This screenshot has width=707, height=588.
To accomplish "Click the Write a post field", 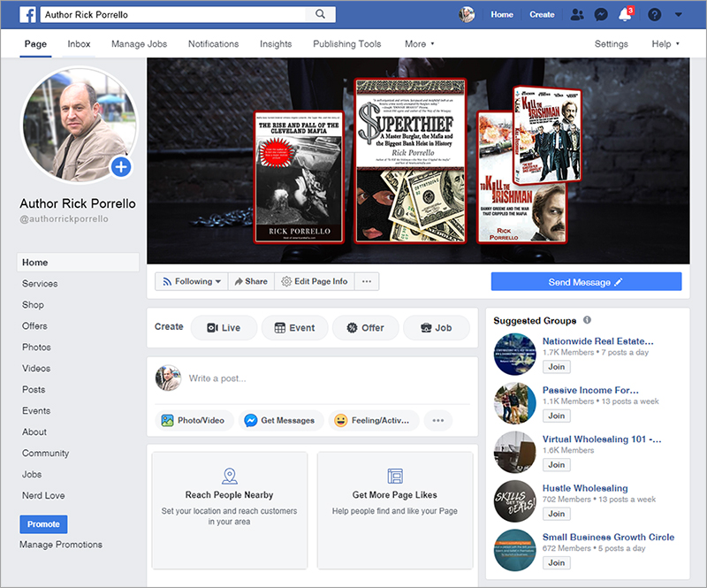I will [x=327, y=378].
